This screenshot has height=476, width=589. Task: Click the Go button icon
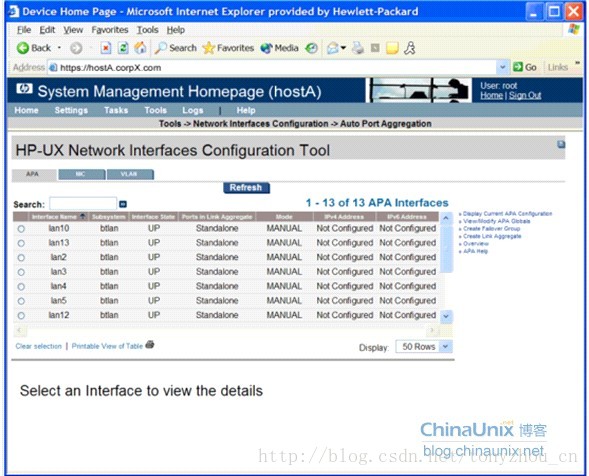click(x=518, y=67)
